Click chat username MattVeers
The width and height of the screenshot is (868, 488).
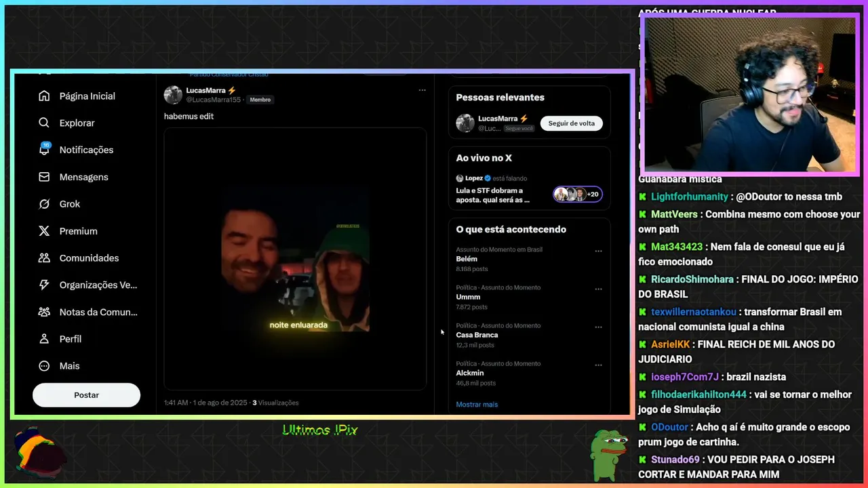(x=674, y=214)
